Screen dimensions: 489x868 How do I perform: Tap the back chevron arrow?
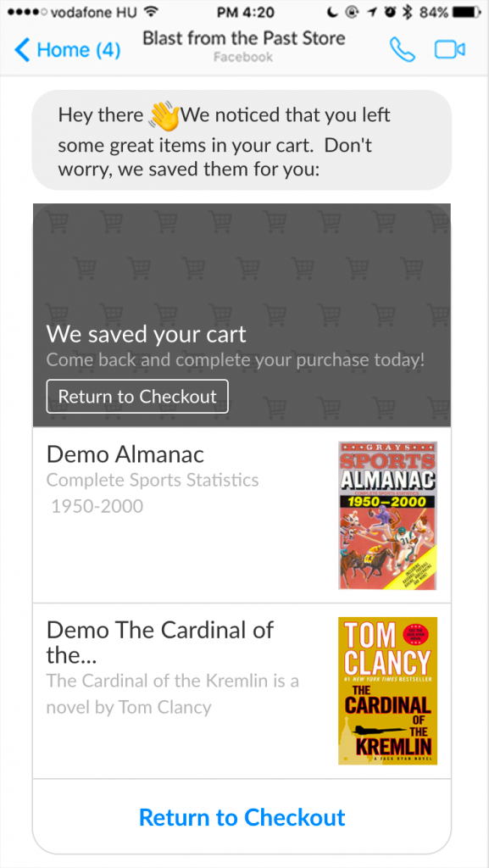22,50
